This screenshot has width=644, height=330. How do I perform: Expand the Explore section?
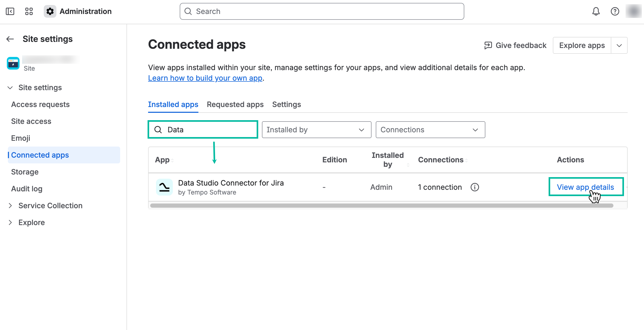pyautogui.click(x=10, y=222)
